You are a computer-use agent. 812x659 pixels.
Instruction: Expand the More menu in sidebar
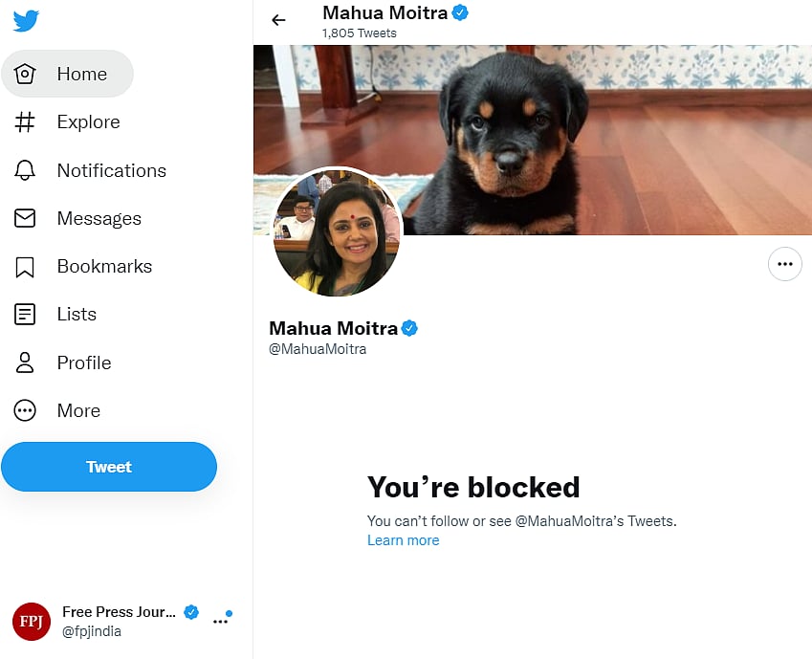coord(25,411)
